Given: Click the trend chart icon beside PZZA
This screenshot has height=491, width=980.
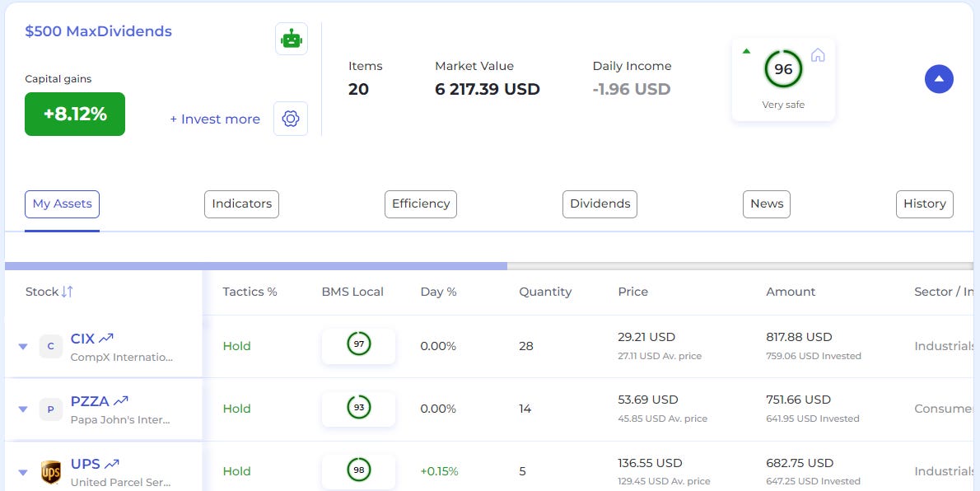Looking at the screenshot, I should coord(120,401).
